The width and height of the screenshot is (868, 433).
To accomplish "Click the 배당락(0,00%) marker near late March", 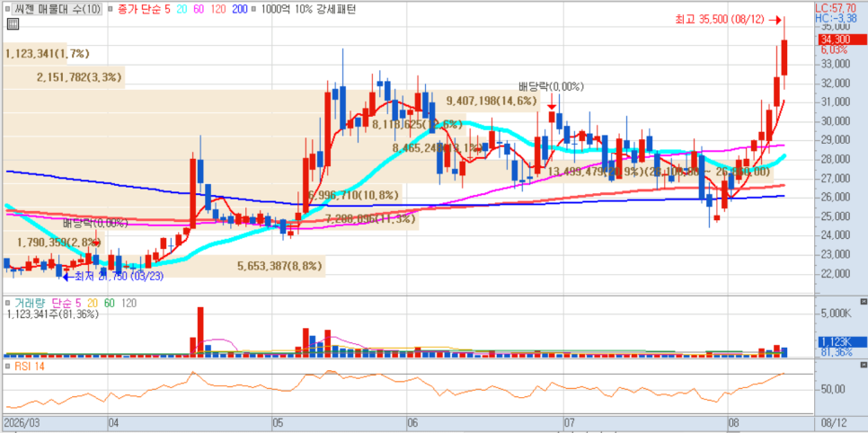I will (95, 224).
